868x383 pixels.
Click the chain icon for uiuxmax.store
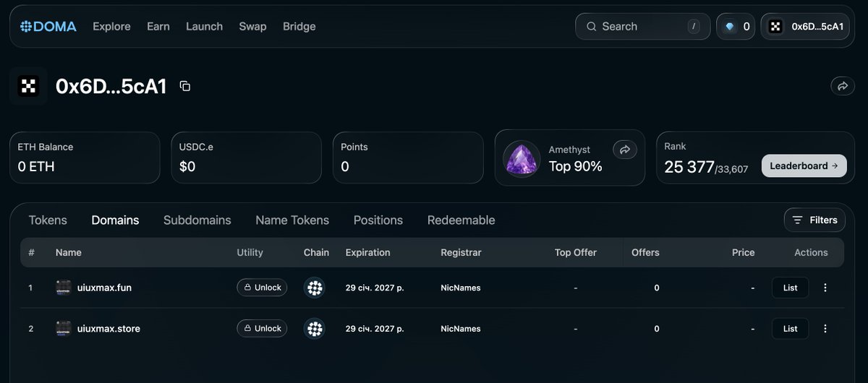[315, 329]
